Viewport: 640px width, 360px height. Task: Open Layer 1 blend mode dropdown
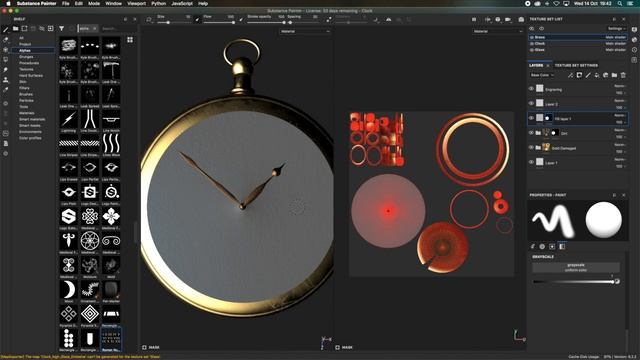(620, 160)
